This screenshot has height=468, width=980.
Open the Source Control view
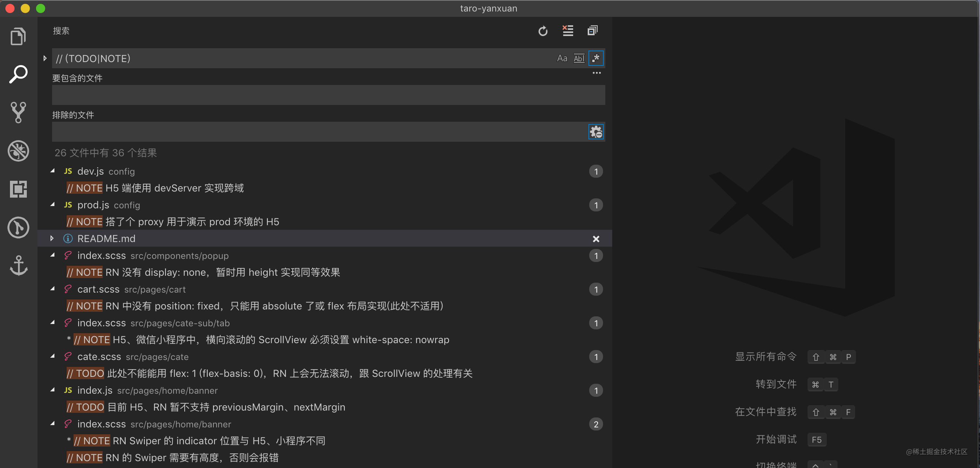point(18,112)
